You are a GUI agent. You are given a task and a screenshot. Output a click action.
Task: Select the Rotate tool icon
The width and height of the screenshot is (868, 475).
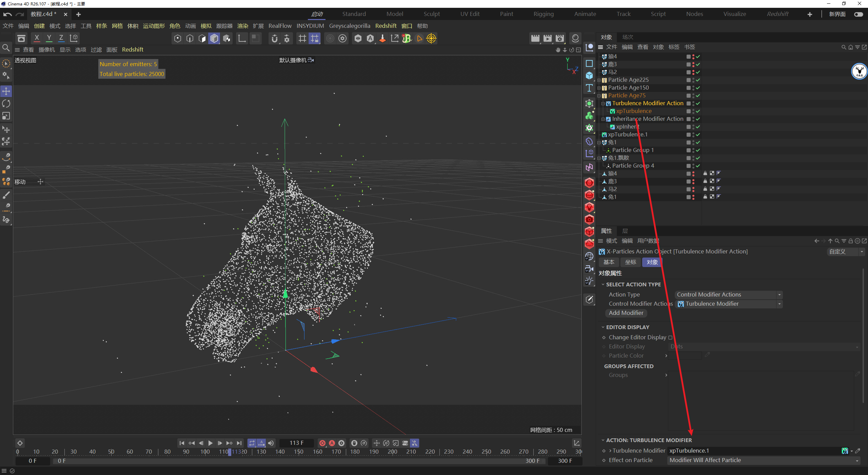(x=6, y=103)
